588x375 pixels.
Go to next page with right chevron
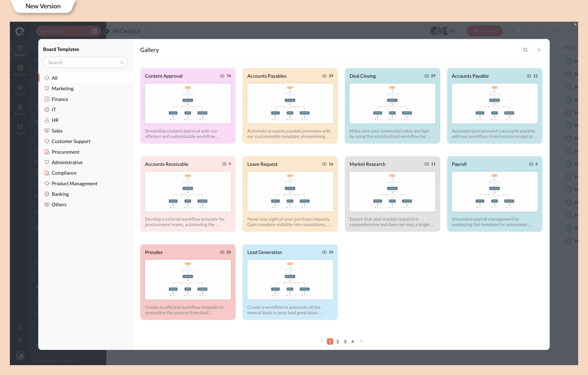coord(361,341)
